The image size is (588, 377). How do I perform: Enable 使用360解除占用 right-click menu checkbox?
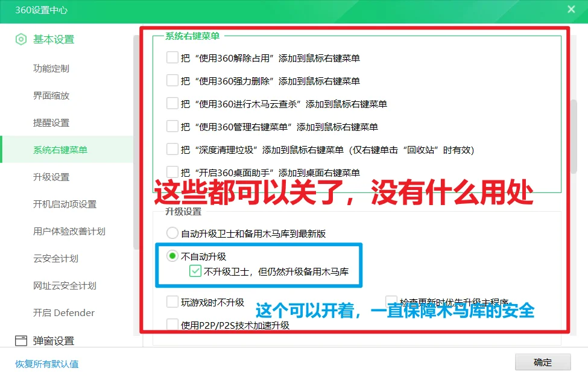click(172, 57)
